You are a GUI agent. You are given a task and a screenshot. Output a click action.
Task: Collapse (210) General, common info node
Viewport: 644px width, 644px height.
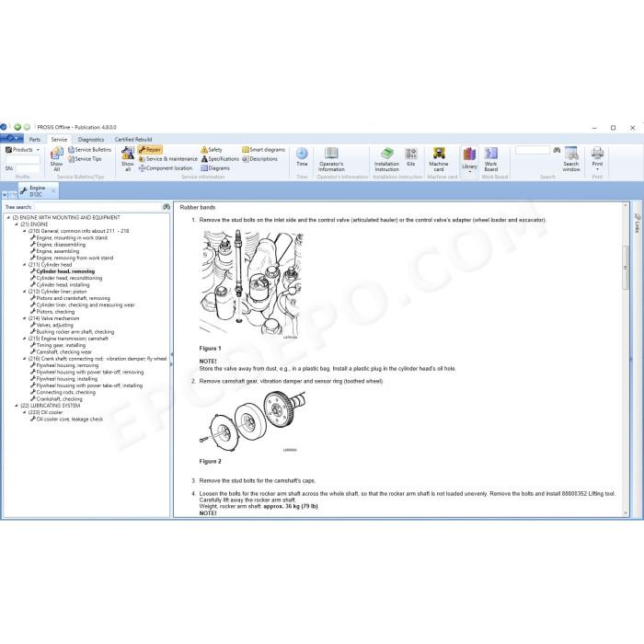click(x=24, y=231)
